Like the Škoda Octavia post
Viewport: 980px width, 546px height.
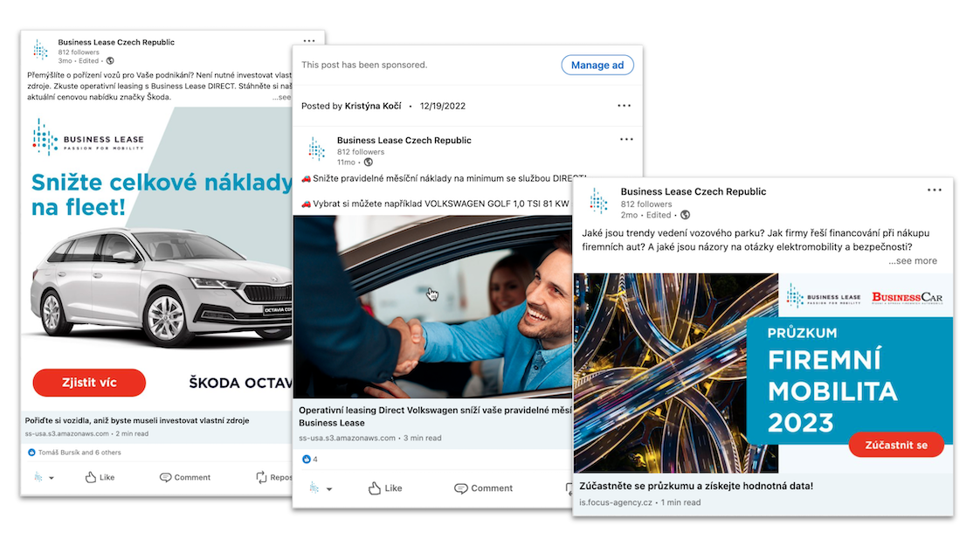tap(100, 477)
